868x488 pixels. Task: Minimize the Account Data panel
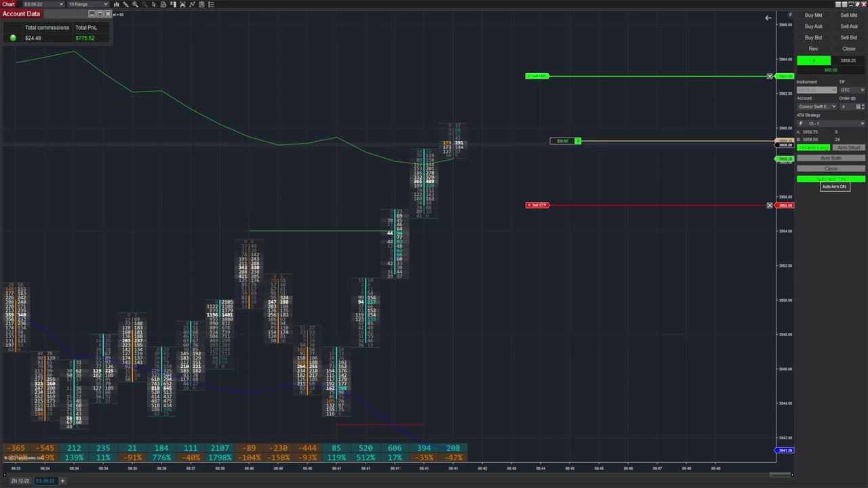tap(92, 14)
